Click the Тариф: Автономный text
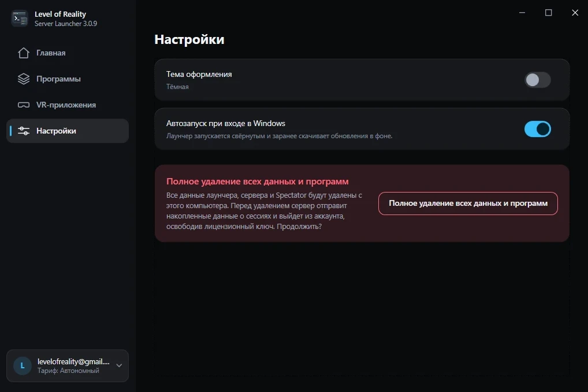 [68, 371]
